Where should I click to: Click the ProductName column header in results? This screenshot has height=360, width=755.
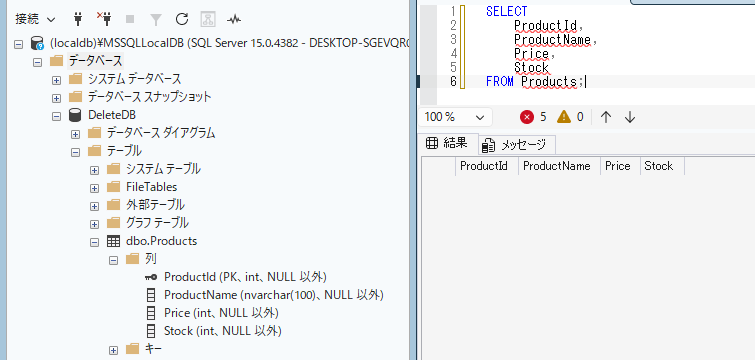(560, 166)
